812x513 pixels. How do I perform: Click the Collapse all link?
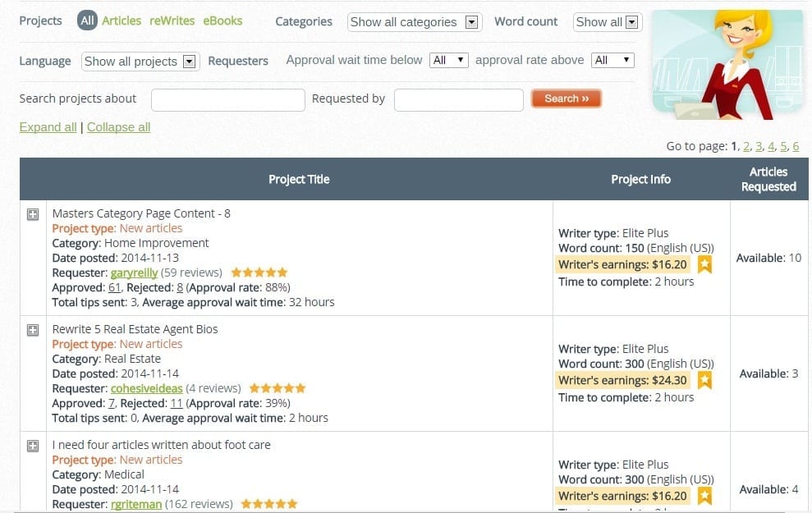[x=118, y=127]
